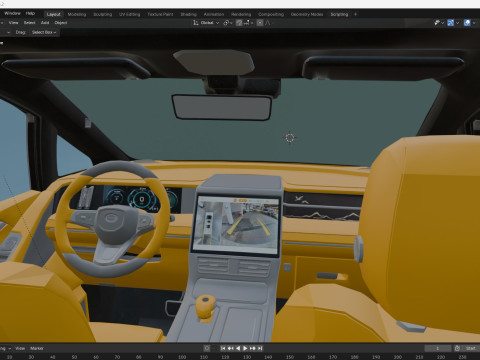Open the viewport Add menu

pos(45,23)
